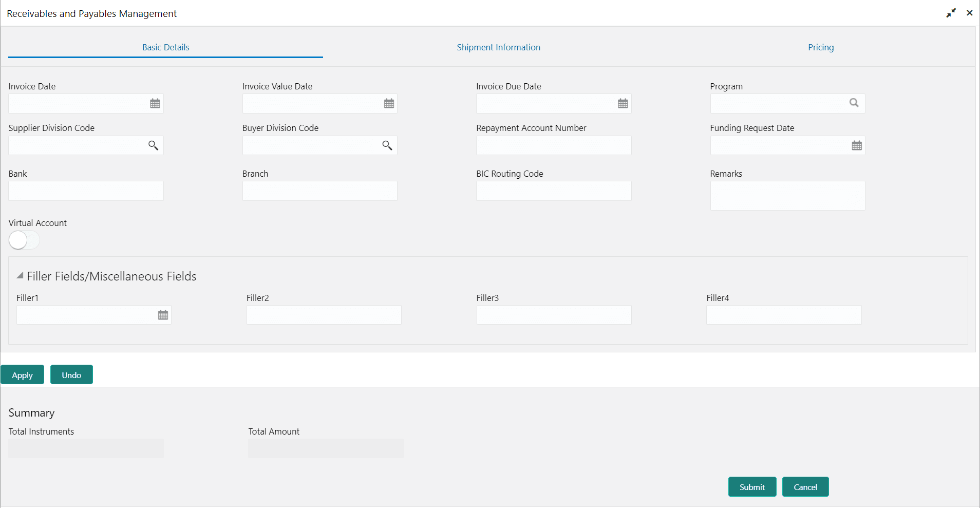The width and height of the screenshot is (980, 508).
Task: Switch to the Shipment Information tab
Action: 498,47
